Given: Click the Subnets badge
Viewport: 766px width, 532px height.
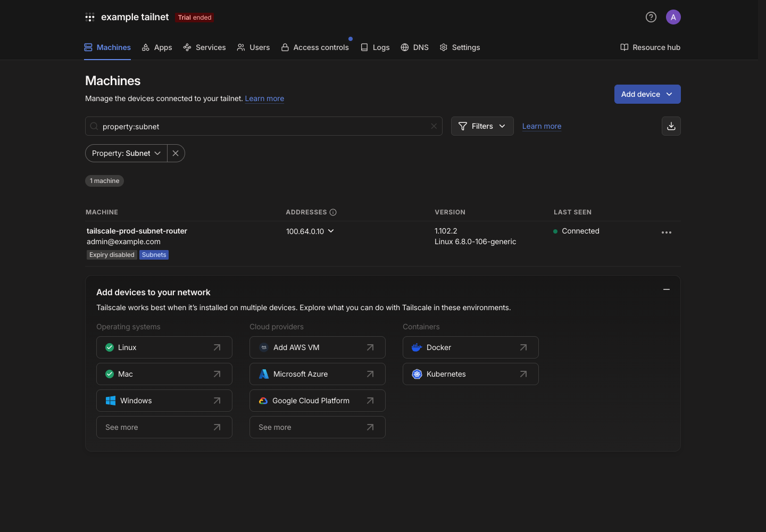Looking at the screenshot, I should click(154, 255).
